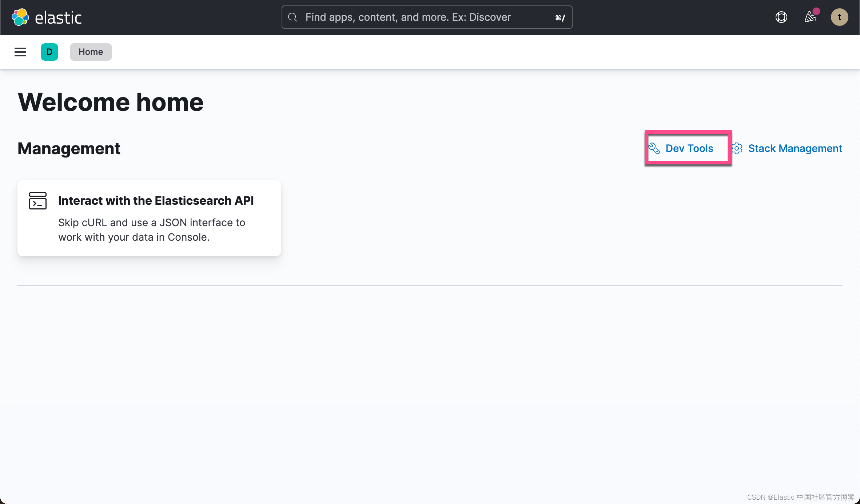Click the Dev Tools wrench icon
The width and height of the screenshot is (860, 504).
654,148
